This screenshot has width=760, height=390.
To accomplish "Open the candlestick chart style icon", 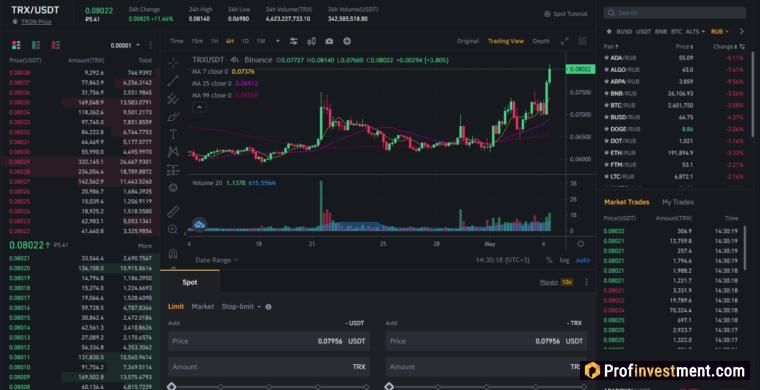I will [312, 41].
